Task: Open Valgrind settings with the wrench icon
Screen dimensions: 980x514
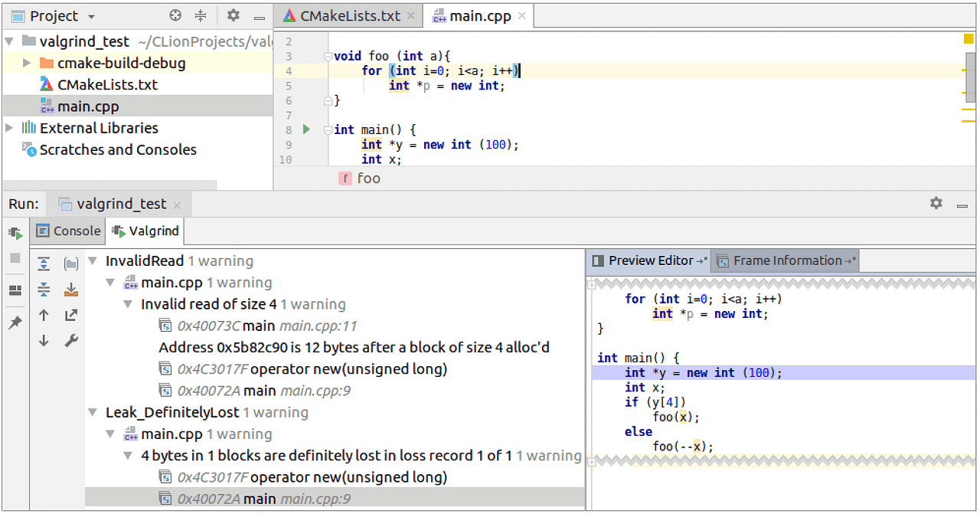Action: point(71,340)
